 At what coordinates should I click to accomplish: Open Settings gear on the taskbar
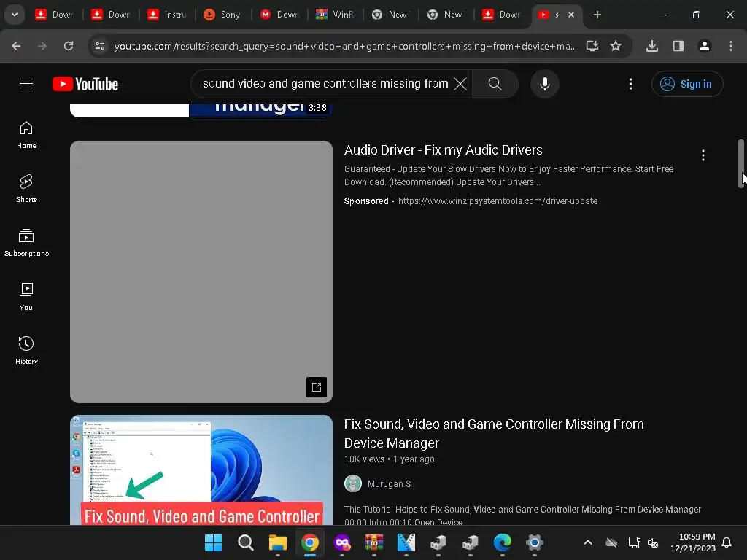[x=535, y=542]
